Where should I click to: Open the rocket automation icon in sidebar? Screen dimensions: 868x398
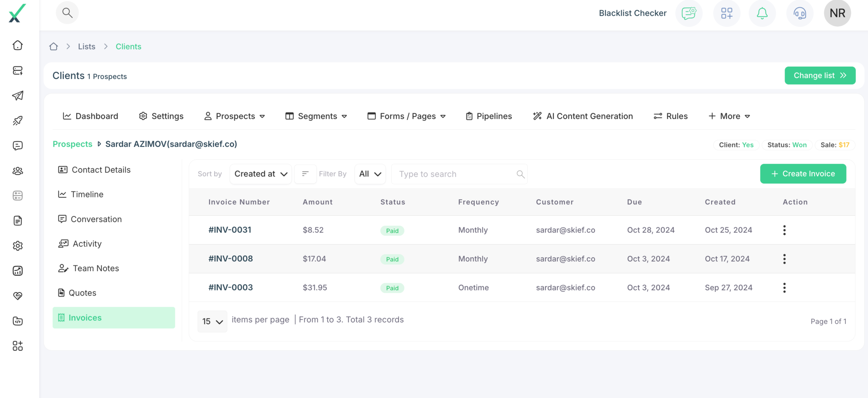point(17,120)
